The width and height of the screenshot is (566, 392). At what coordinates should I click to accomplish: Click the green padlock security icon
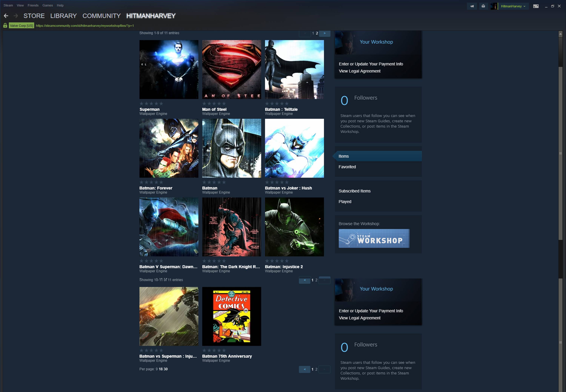tap(5, 25)
